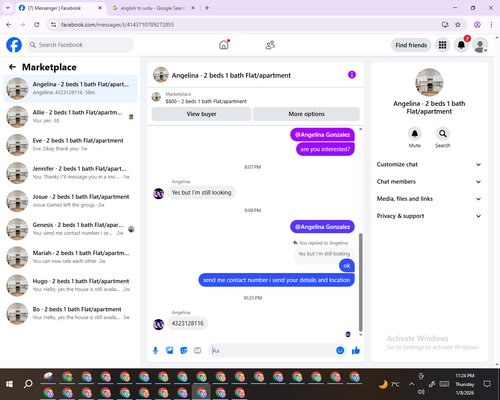Open Eve conversation in list
Image resolution: width=500 pixels, height=400 pixels.
click(x=70, y=145)
